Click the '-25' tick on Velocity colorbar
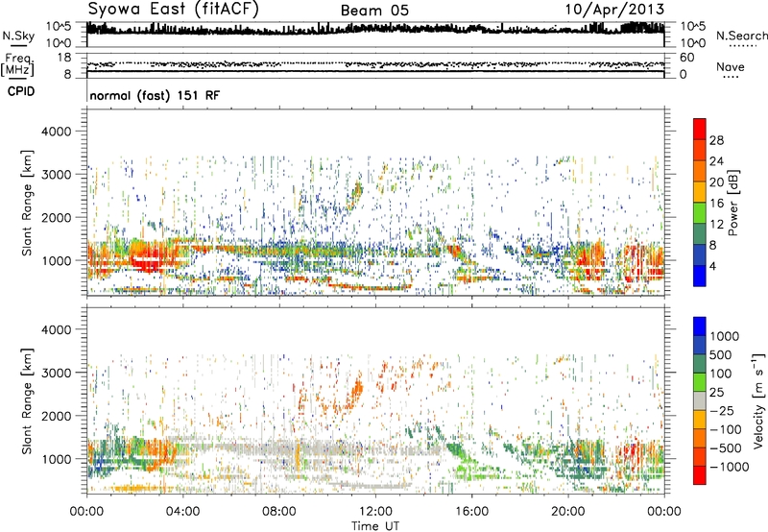The height and width of the screenshot is (532, 768). click(x=722, y=411)
